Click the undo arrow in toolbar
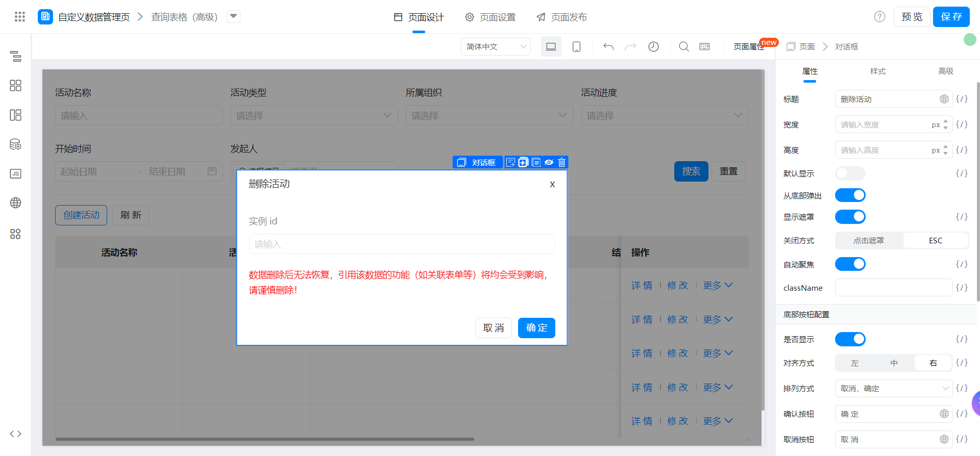980x456 pixels. [x=608, y=47]
